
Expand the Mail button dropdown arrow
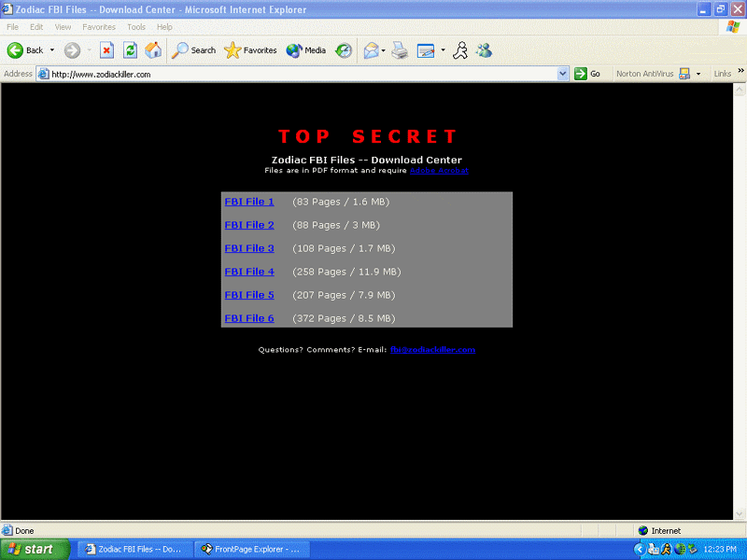click(x=383, y=50)
